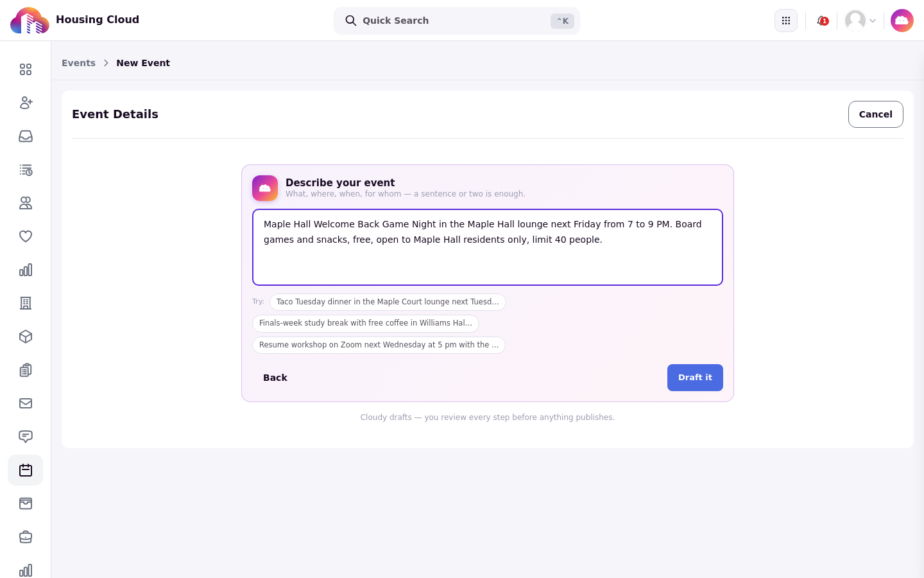Choose the Resume workshop on Zoom suggestion chip
Screen dimensions: 924x578
coord(379,345)
